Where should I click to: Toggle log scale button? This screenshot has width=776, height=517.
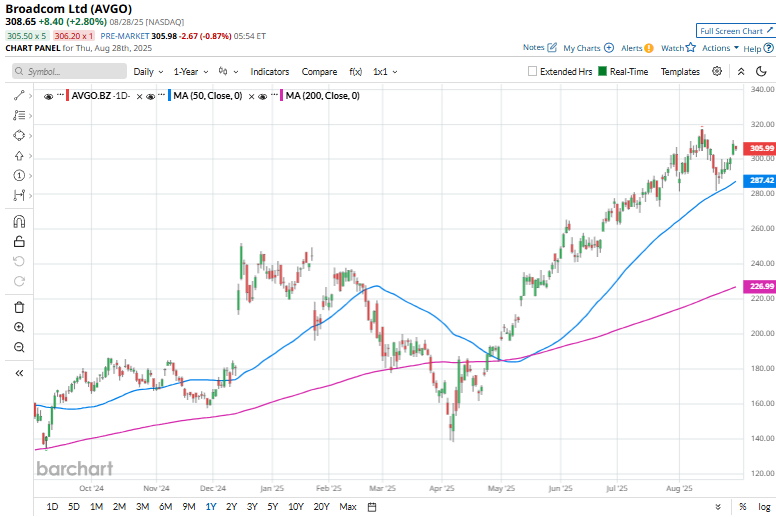pyautogui.click(x=764, y=507)
